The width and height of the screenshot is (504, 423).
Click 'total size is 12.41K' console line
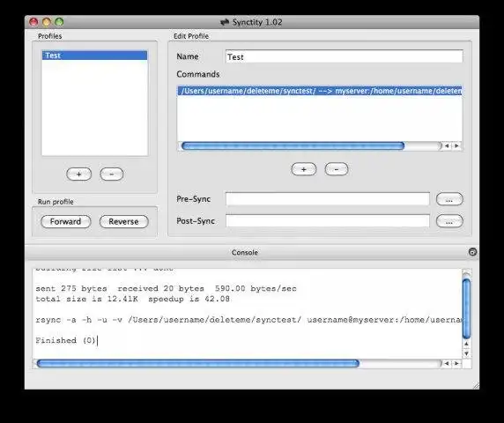(132, 299)
